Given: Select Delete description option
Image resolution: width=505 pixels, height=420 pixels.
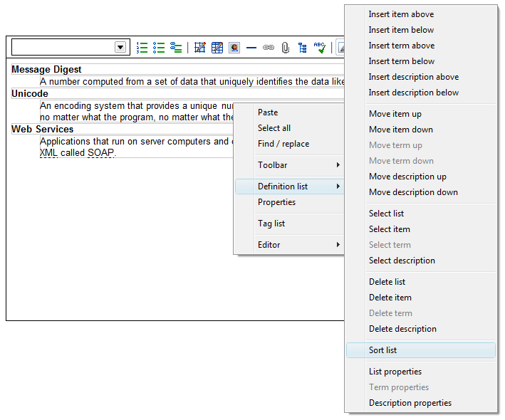Looking at the screenshot, I should coord(402,329).
